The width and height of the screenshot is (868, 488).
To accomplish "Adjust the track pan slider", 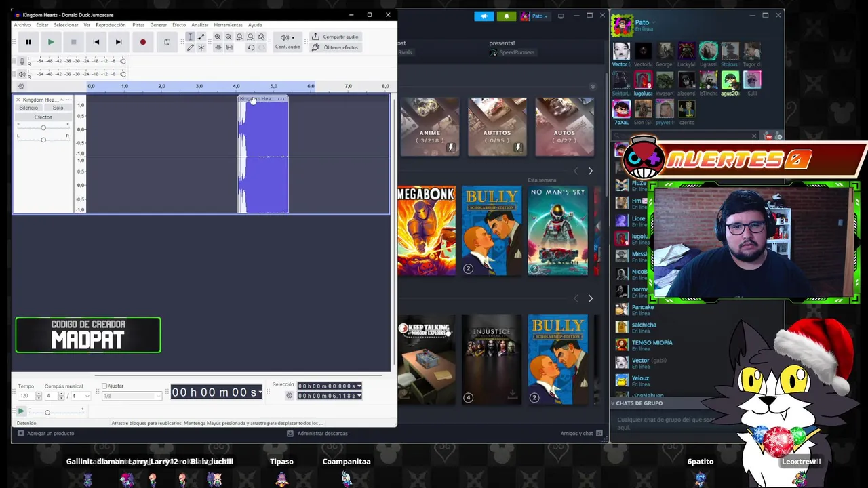I will 43,140.
